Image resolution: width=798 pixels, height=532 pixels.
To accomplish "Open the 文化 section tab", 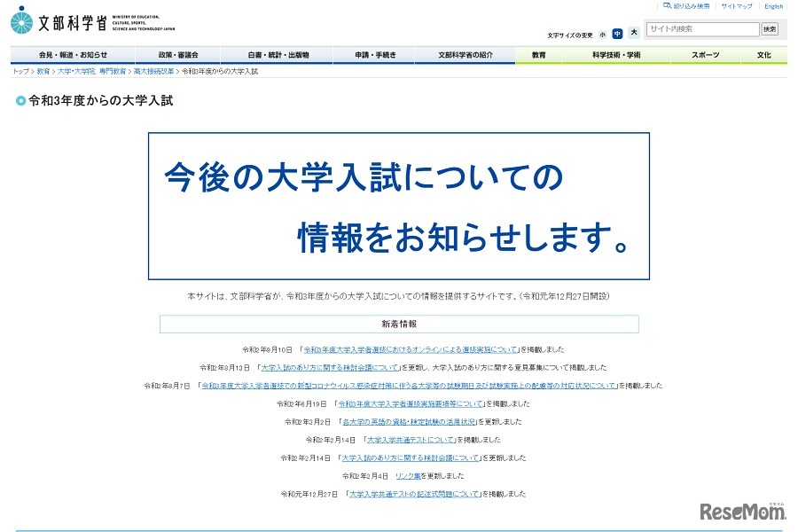I will (764, 54).
